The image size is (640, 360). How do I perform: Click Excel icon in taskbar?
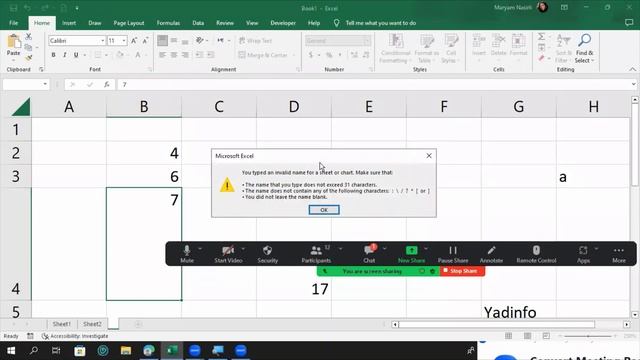(x=172, y=351)
